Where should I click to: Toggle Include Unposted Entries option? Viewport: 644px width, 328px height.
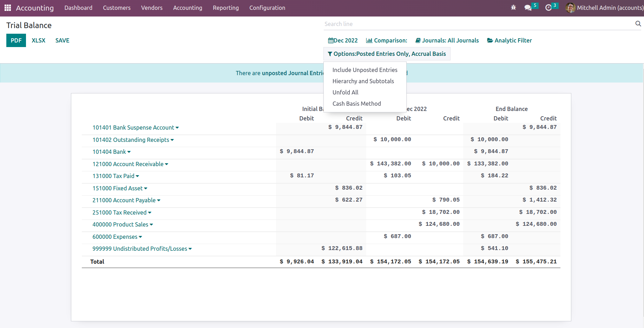pyautogui.click(x=365, y=70)
